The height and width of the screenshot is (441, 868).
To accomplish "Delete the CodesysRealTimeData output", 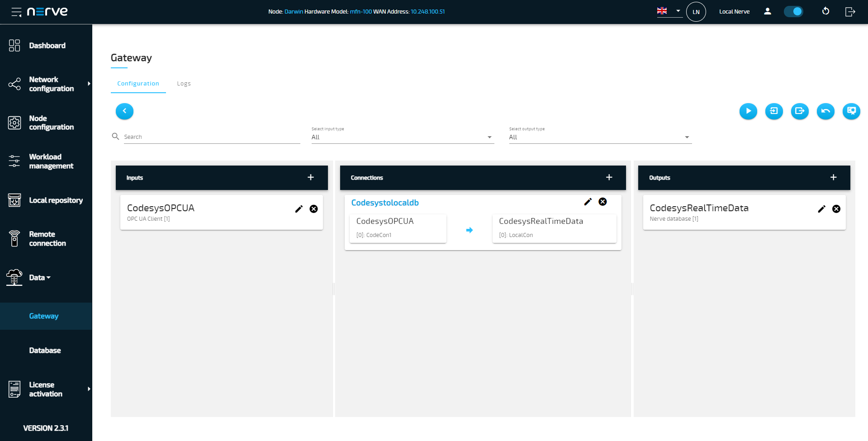I will (x=836, y=209).
